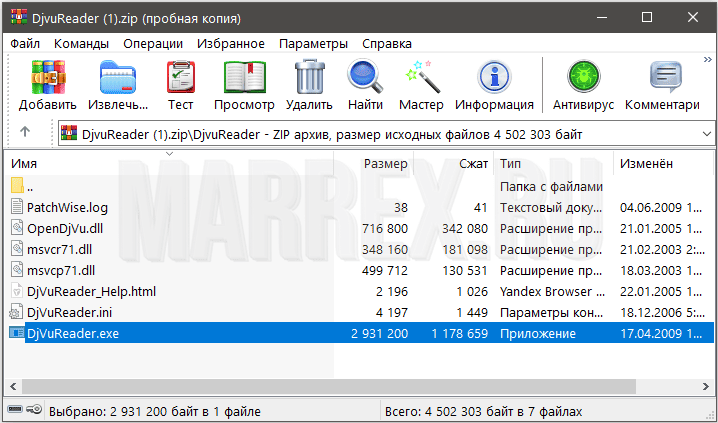
Task: Click the address bar path text field
Action: click(x=385, y=134)
